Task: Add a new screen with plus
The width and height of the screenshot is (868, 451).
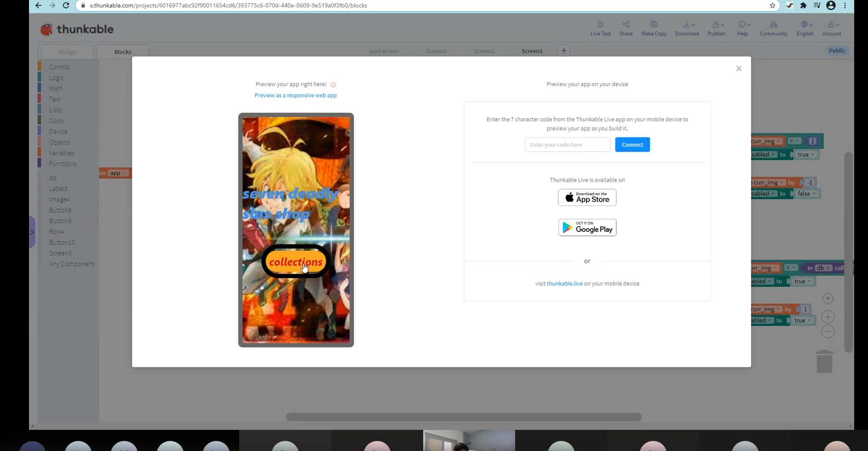Action: [x=563, y=51]
